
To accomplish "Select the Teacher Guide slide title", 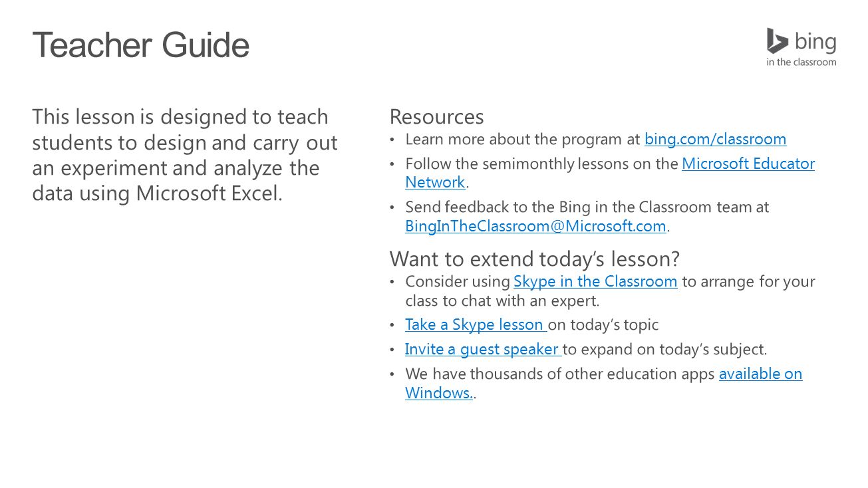I will pos(141,45).
